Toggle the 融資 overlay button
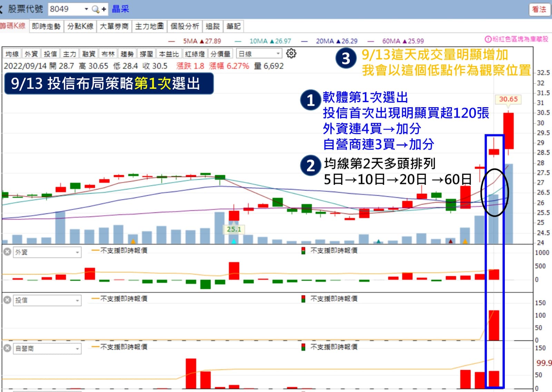The width and height of the screenshot is (552, 392). (89, 54)
